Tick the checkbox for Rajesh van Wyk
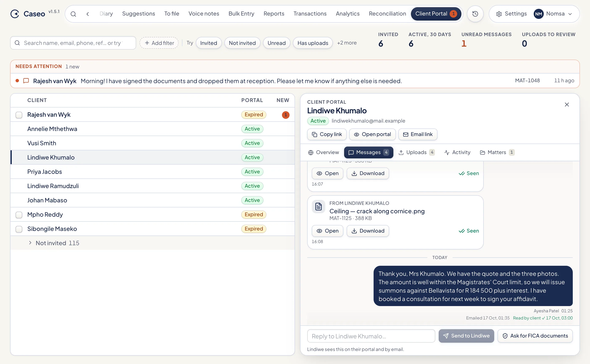The width and height of the screenshot is (590, 364). pyautogui.click(x=19, y=115)
